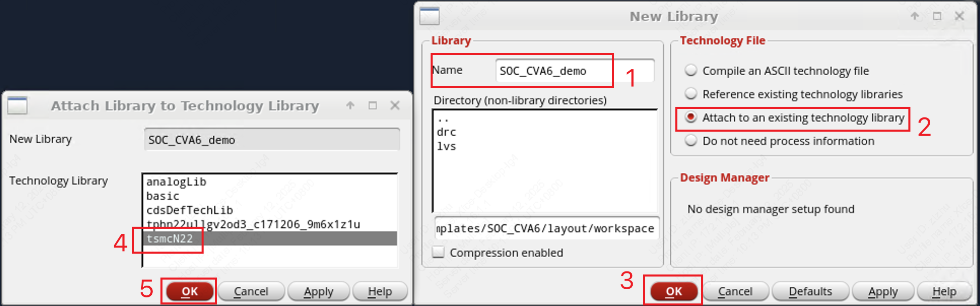
Task: Close the Attach Library to Technology Library dialog
Action: pos(395,106)
